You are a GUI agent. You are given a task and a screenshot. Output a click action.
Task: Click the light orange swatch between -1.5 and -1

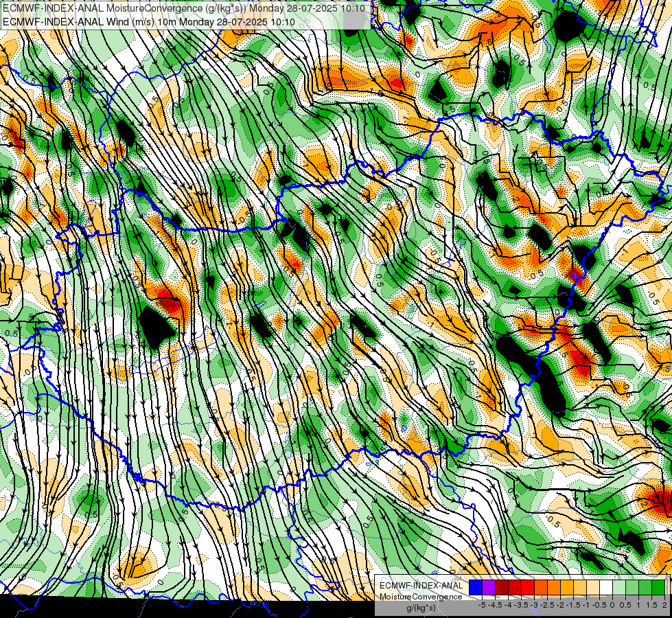point(580,587)
